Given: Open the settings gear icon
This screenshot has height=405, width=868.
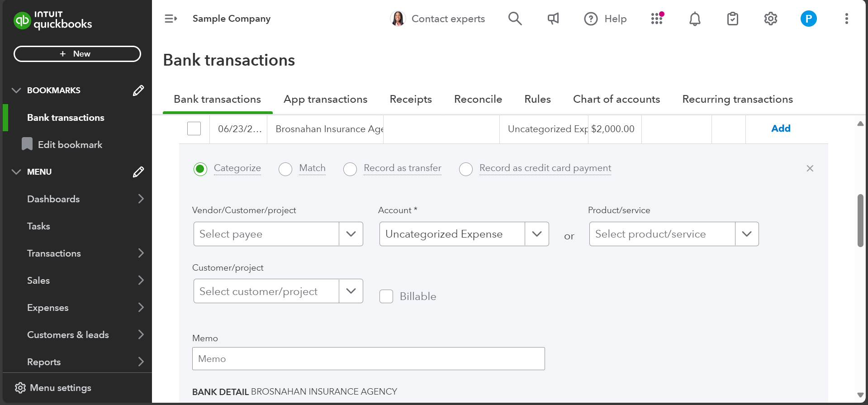Looking at the screenshot, I should click(770, 19).
